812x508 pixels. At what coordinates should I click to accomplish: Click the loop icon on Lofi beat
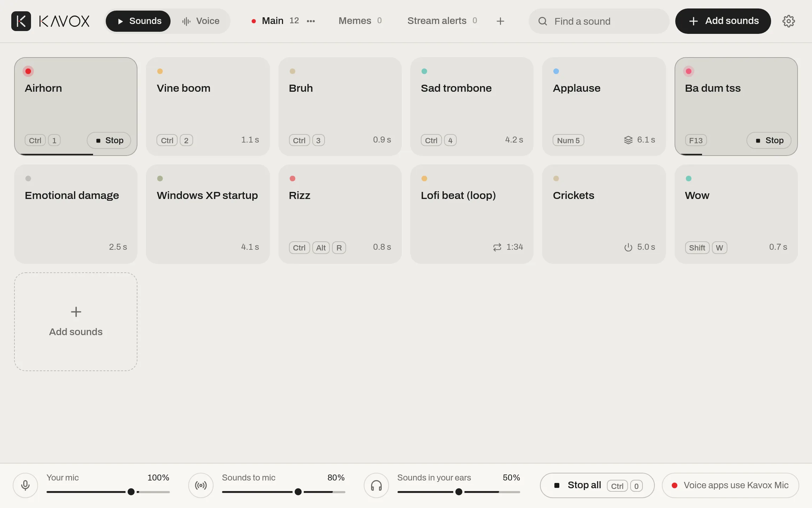[497, 247]
